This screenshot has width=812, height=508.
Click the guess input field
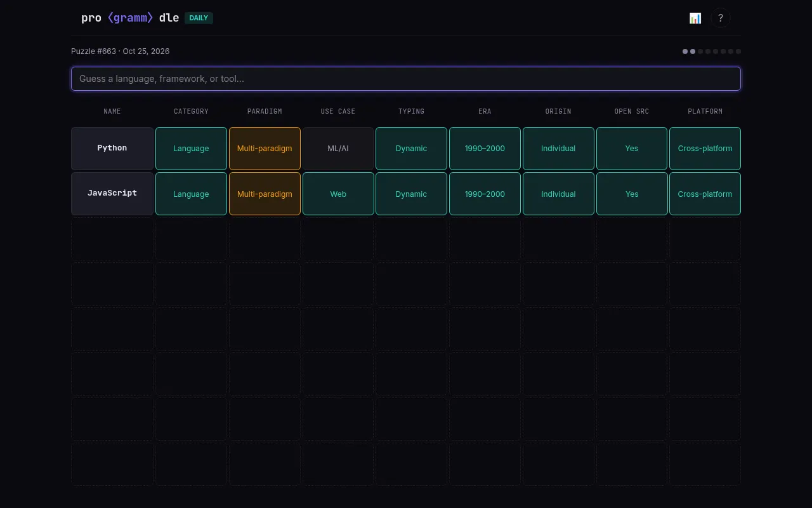(406, 79)
